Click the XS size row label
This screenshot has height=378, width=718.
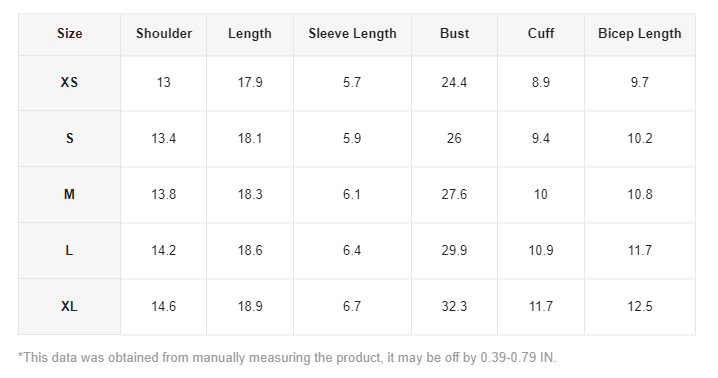70,83
